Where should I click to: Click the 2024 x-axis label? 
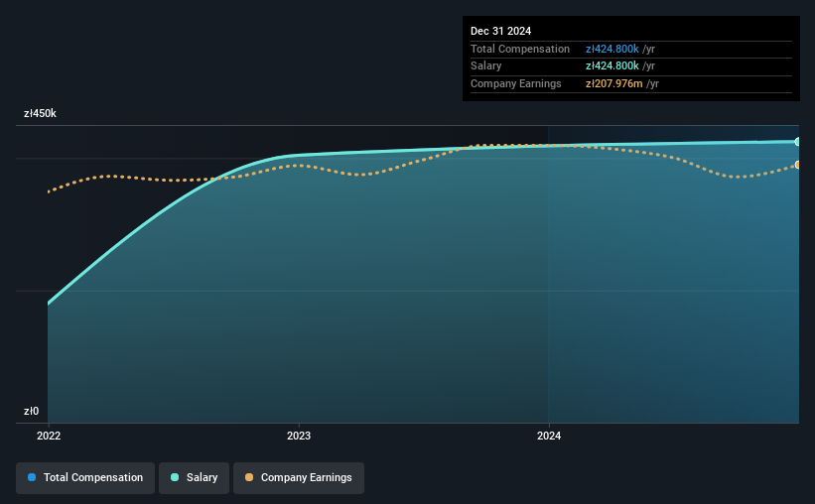pos(549,436)
